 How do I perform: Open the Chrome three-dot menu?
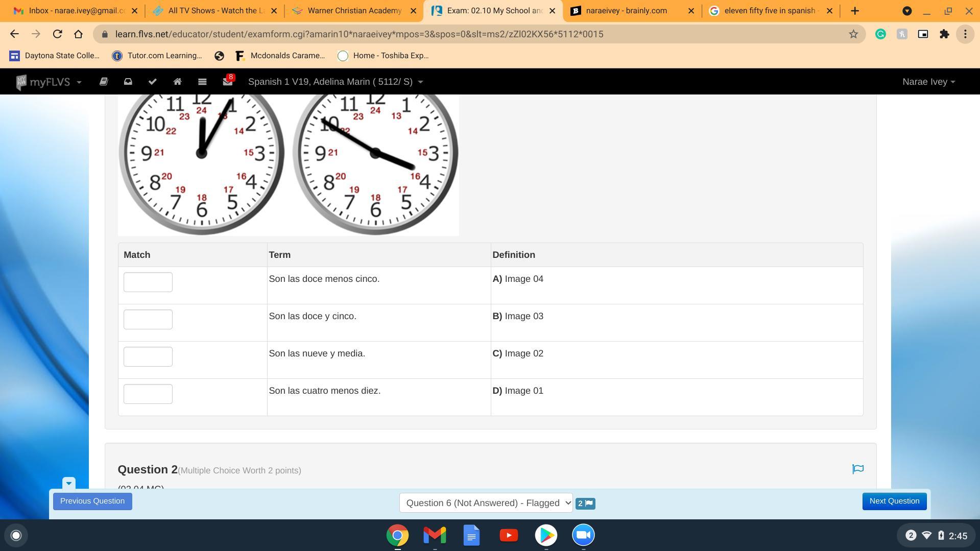tap(965, 34)
